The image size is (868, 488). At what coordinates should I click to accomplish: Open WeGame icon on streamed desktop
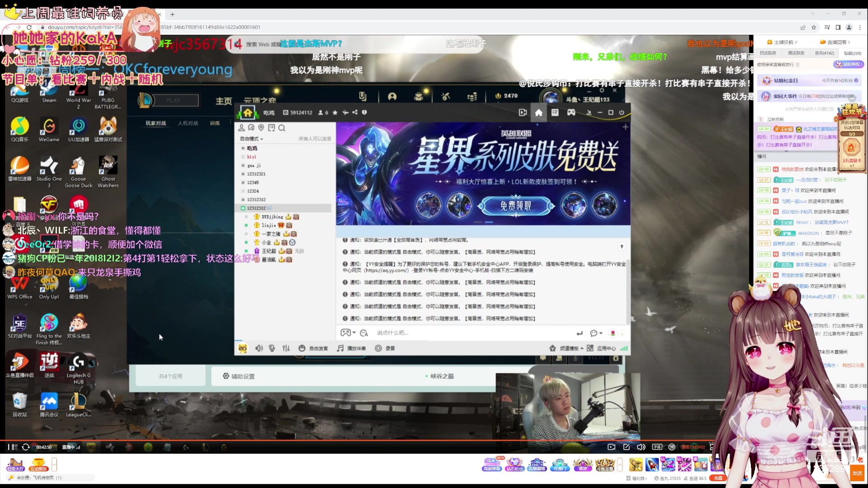tap(49, 130)
